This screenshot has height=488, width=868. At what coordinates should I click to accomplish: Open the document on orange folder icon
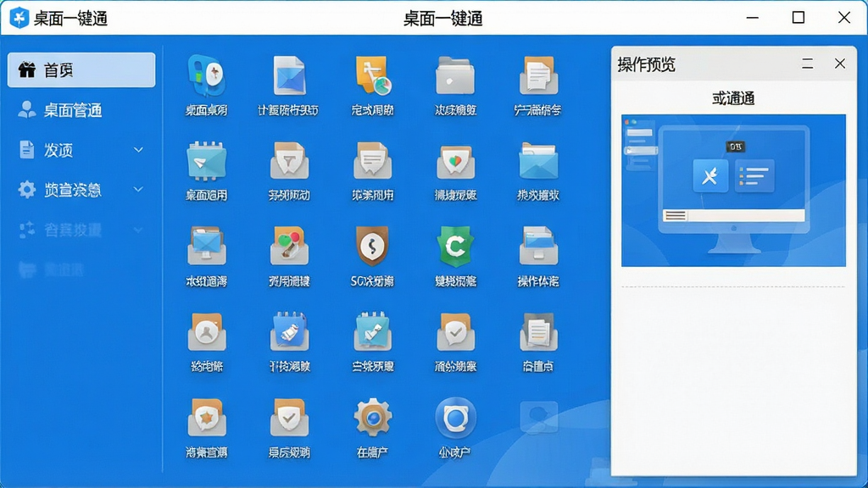(x=538, y=75)
